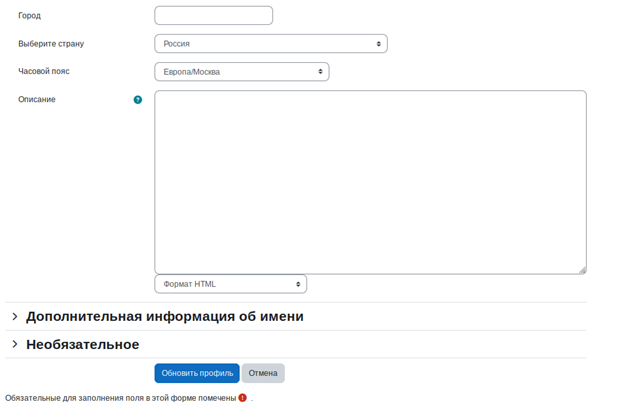Click the arrow on the Россия country selector
Screen dimensions: 624x406
click(x=378, y=44)
